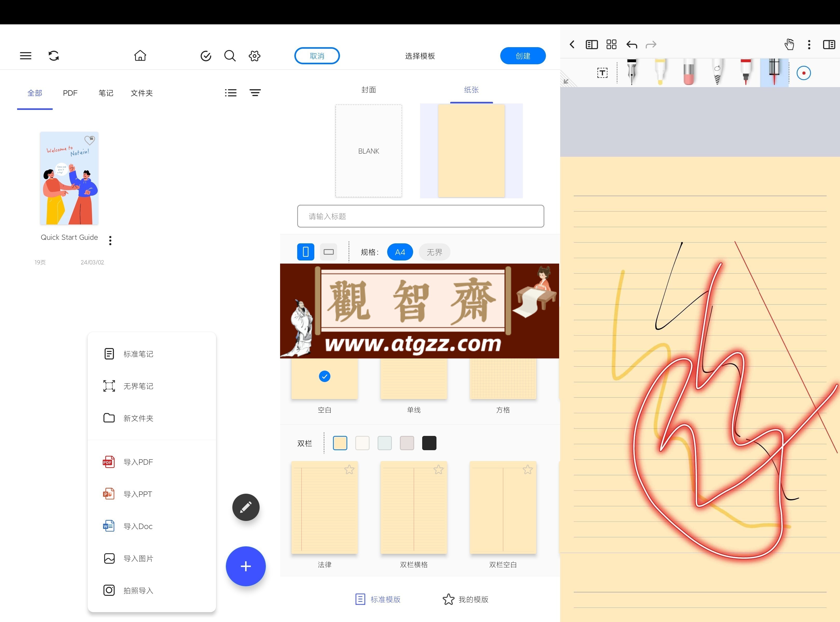
Task: Click the undo arrow in editor
Action: pyautogui.click(x=632, y=45)
